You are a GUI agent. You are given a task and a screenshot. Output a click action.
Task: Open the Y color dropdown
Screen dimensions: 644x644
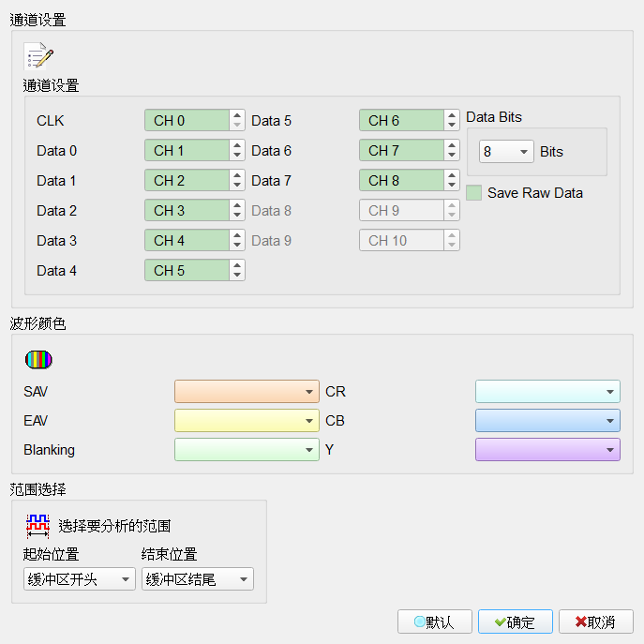tap(547, 450)
